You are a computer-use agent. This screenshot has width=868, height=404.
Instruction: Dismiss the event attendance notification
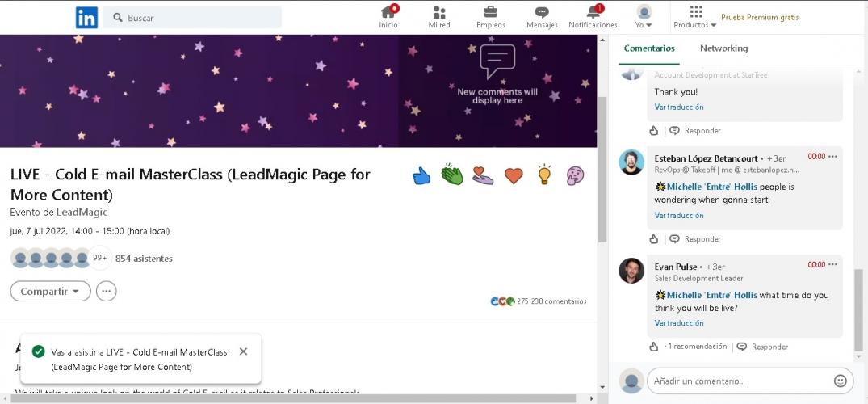[244, 351]
